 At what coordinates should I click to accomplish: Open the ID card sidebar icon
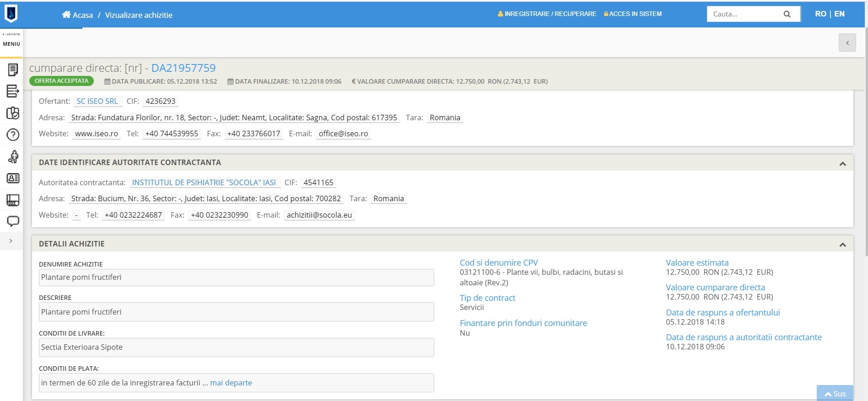(x=13, y=178)
